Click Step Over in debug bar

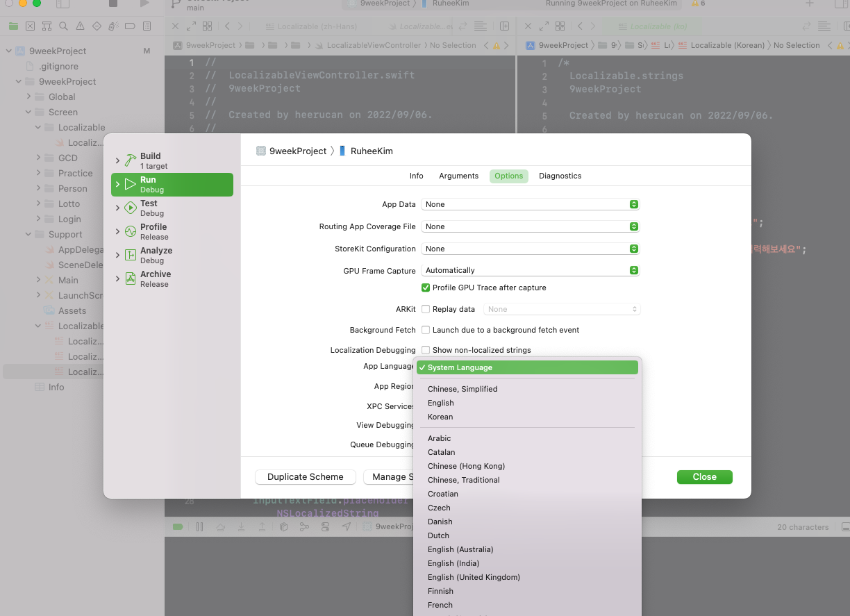(x=220, y=527)
